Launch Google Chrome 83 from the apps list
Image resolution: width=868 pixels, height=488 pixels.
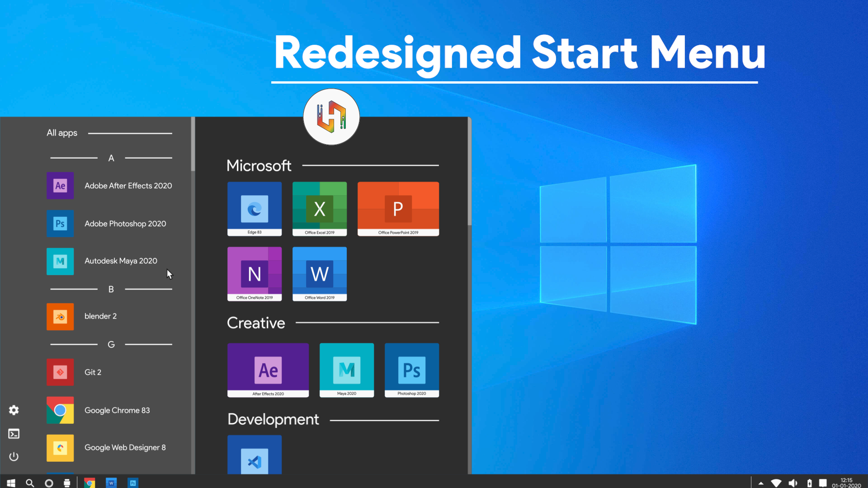coord(99,410)
